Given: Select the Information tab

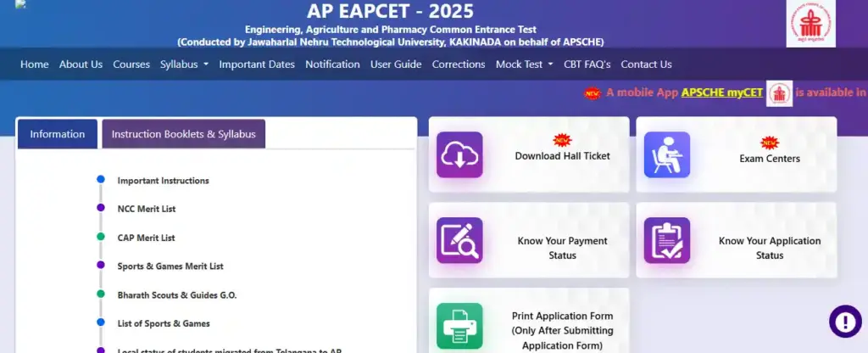Looking at the screenshot, I should point(58,134).
